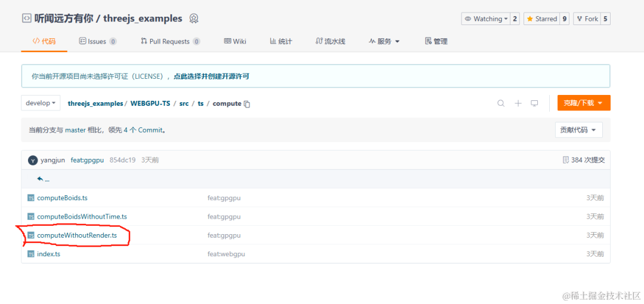Expand the 服务 menu

pyautogui.click(x=384, y=41)
